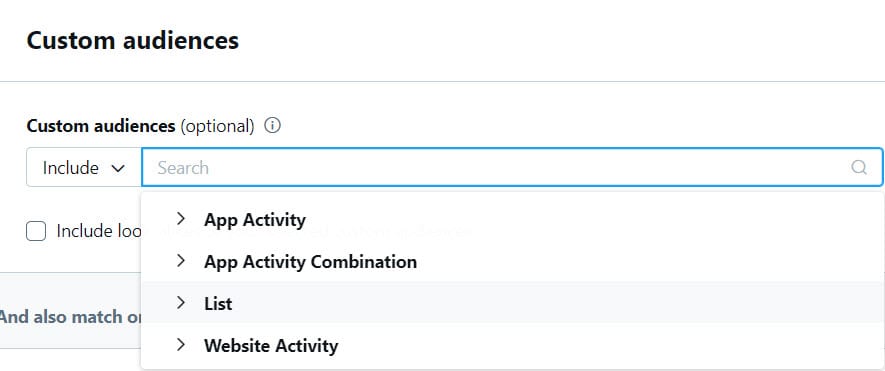The width and height of the screenshot is (885, 371).
Task: Click the magnifier icon in the search box
Action: tap(858, 167)
